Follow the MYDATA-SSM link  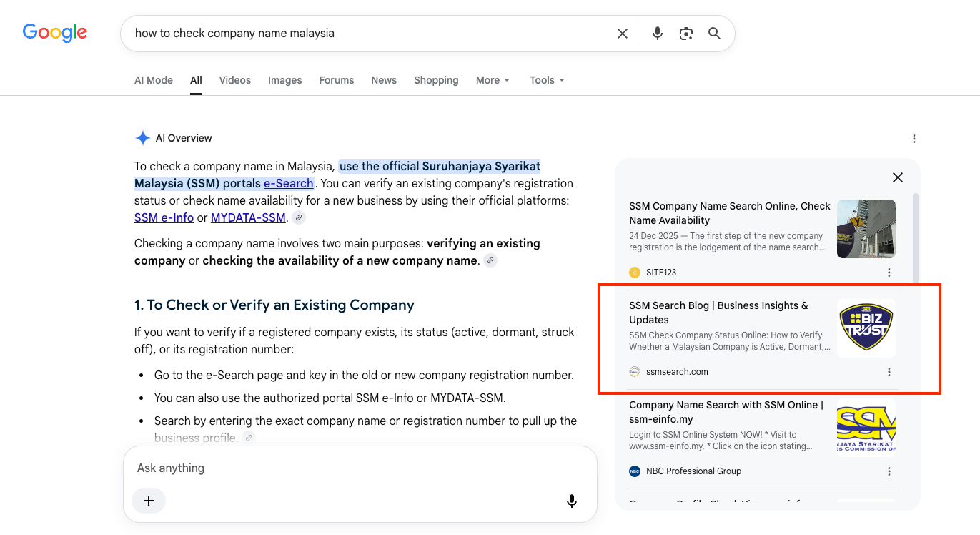[x=249, y=217]
